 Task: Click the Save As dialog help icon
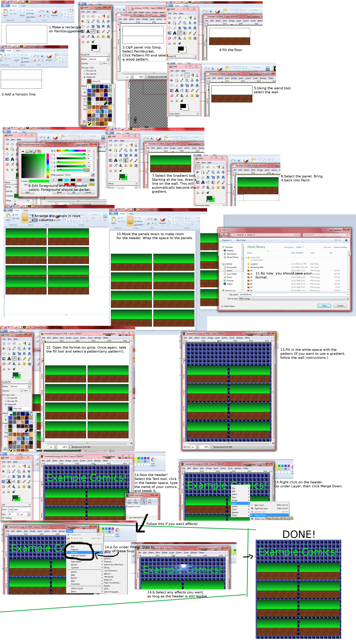click(x=346, y=240)
